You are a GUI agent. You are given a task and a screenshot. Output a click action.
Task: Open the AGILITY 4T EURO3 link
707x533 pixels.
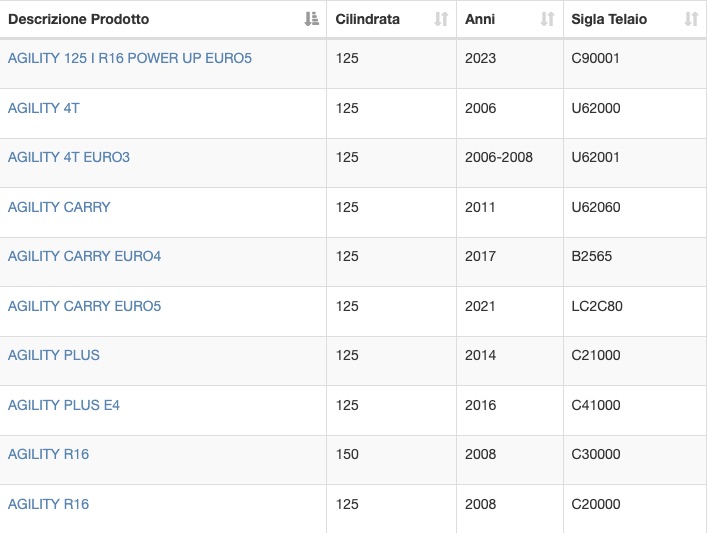pos(69,157)
